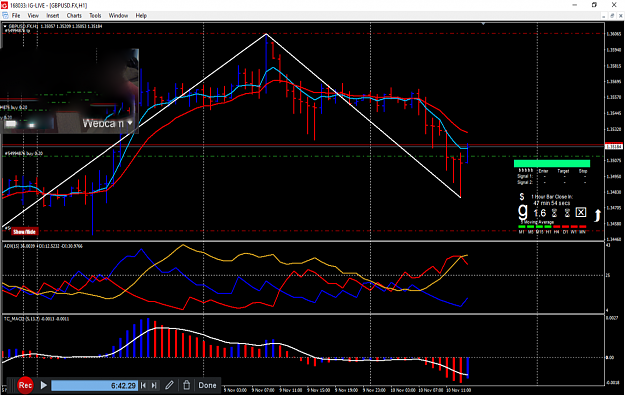Click the current price tag on price axis

tap(614, 147)
